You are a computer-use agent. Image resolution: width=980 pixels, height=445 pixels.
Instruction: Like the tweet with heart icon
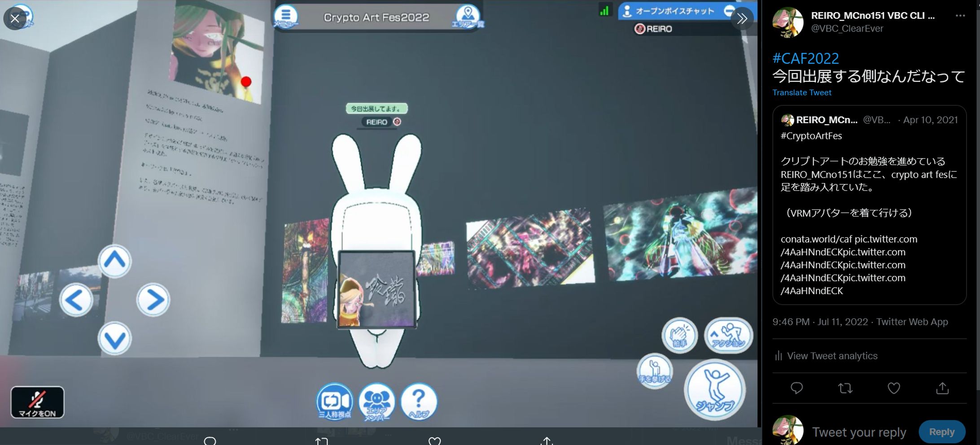click(x=893, y=388)
